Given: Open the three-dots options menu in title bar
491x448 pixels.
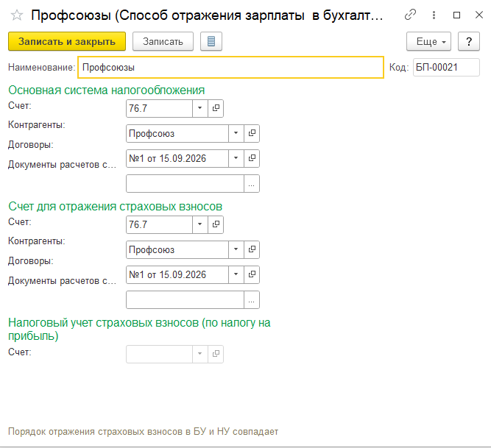Looking at the screenshot, I should [434, 15].
